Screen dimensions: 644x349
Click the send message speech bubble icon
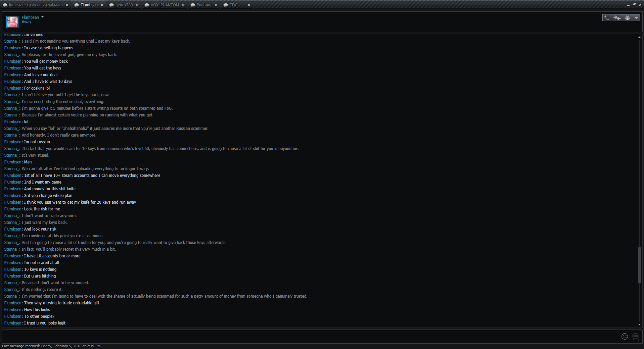tap(636, 336)
